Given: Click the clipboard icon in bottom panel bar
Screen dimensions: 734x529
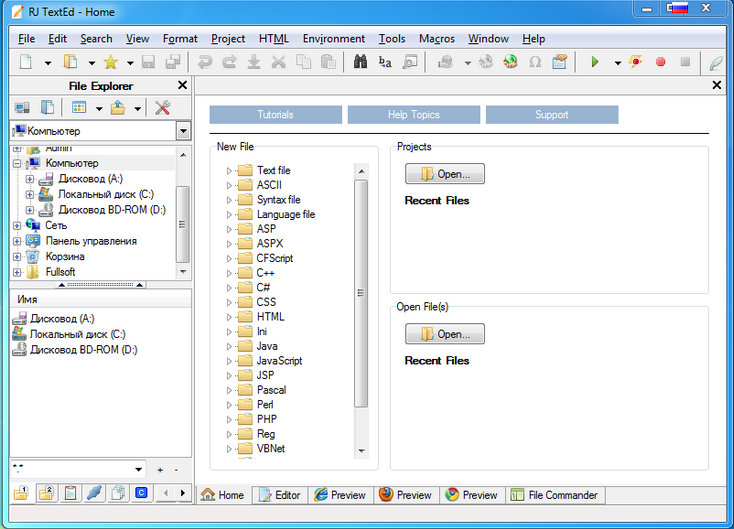Looking at the screenshot, I should click(70, 493).
